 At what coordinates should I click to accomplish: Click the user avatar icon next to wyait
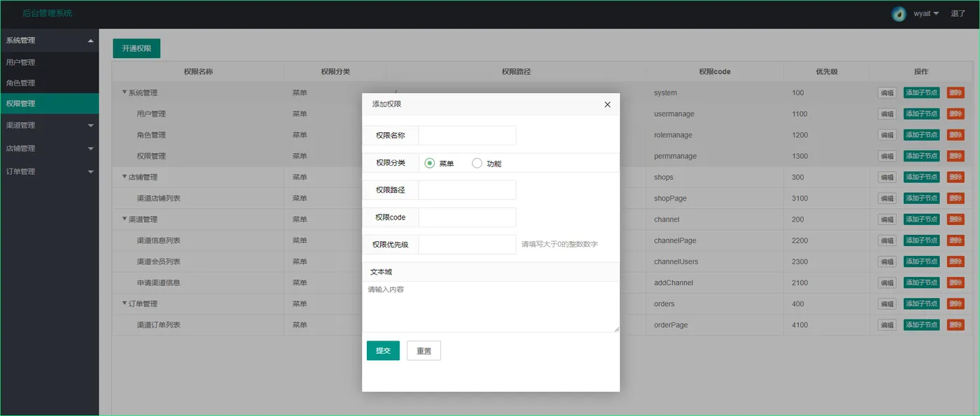point(899,14)
